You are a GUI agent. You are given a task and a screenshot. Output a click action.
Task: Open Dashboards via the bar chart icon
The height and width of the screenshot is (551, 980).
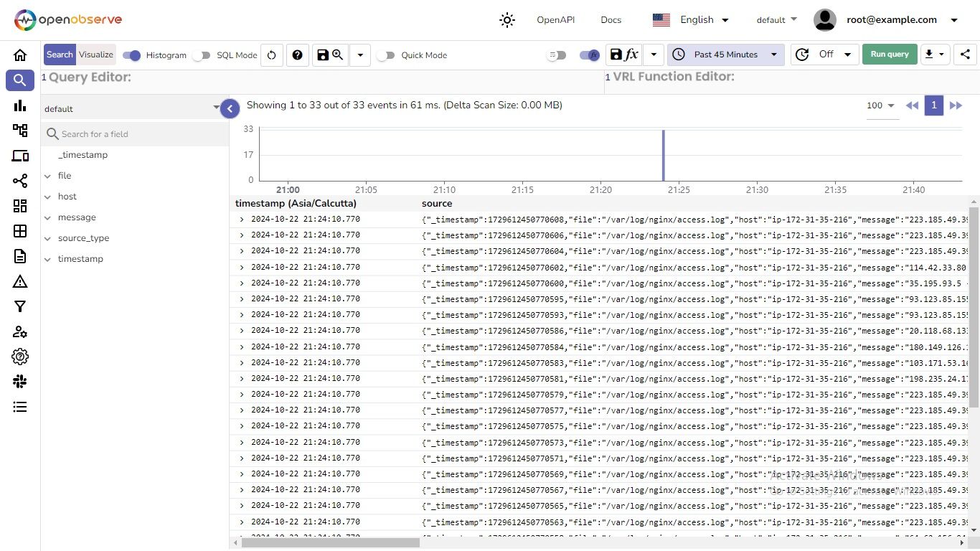19,105
